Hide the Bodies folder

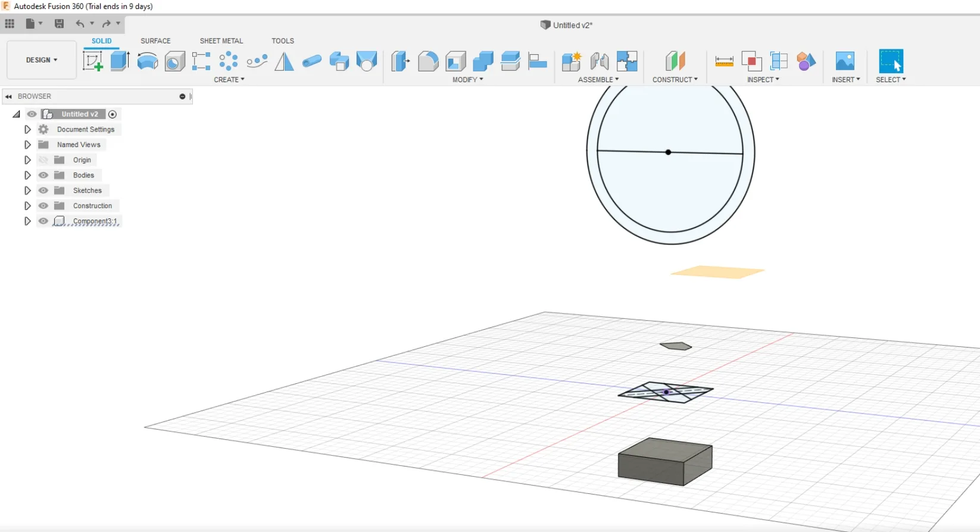43,175
